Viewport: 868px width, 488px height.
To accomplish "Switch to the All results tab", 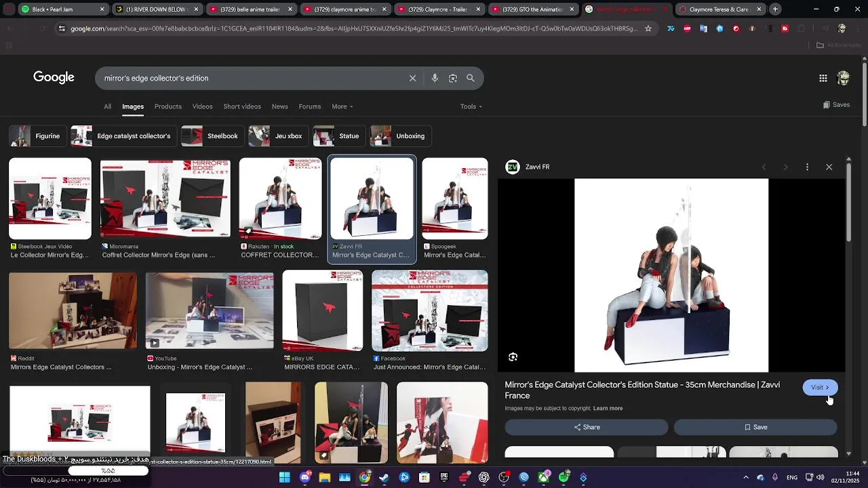I will tap(107, 106).
